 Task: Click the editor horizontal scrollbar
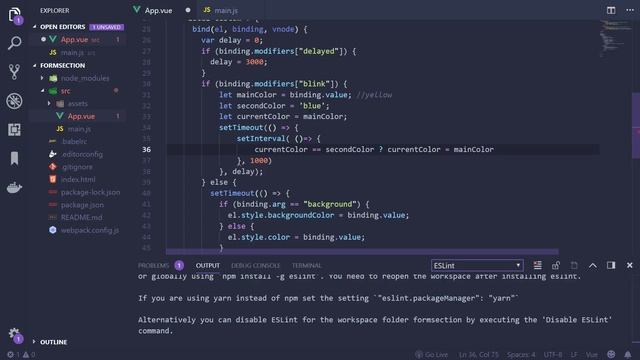point(362,251)
